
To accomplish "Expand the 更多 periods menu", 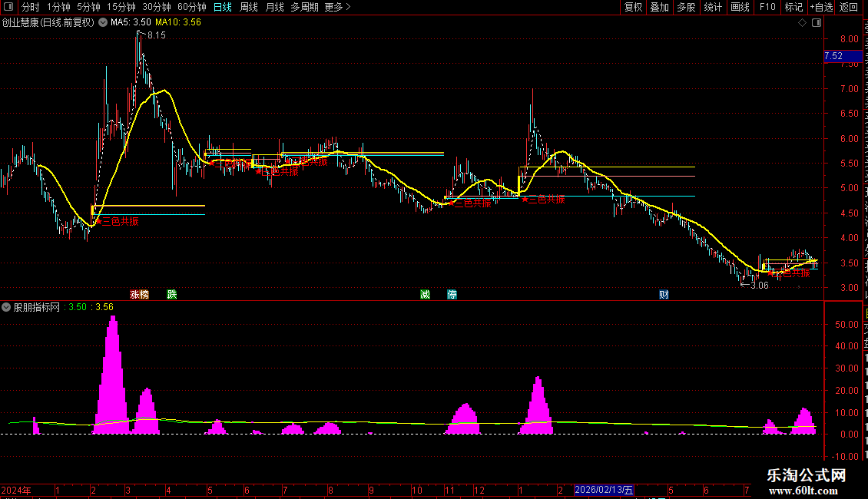I will 337,7.
